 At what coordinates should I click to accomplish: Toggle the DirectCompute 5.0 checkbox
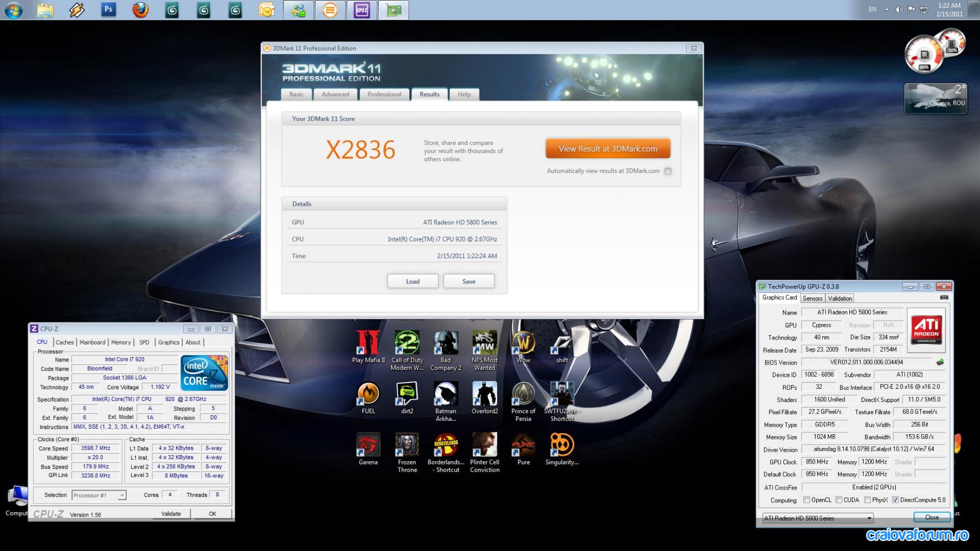895,500
